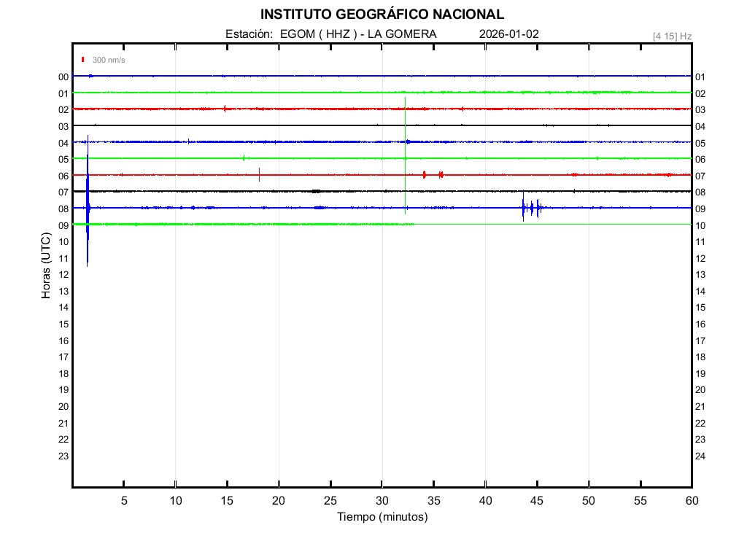
Task: Click the Horas (UTC) axis label
Action: click(46, 266)
